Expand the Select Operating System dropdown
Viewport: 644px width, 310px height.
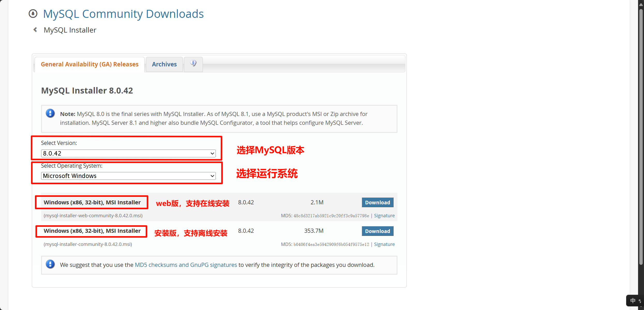[x=128, y=176]
